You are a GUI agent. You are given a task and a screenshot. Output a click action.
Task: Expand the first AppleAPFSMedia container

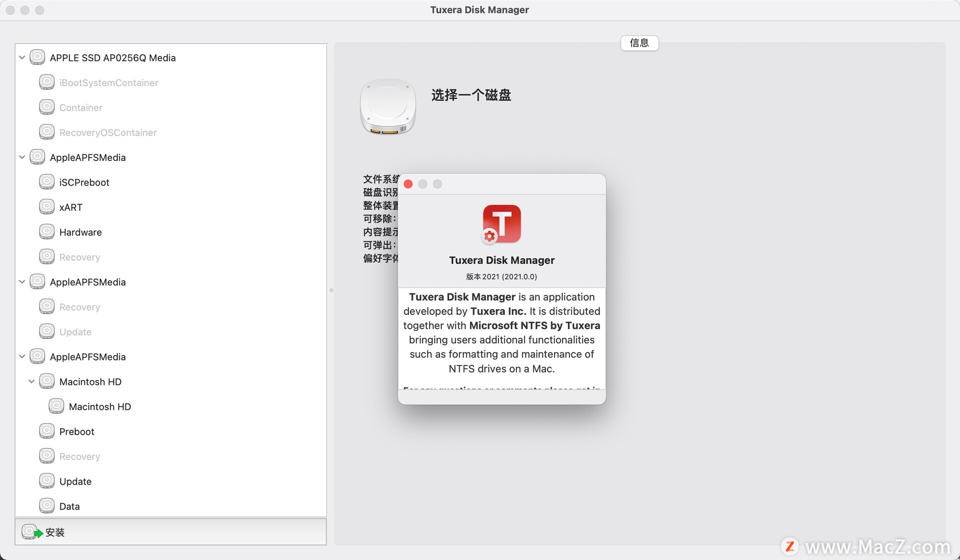point(21,156)
